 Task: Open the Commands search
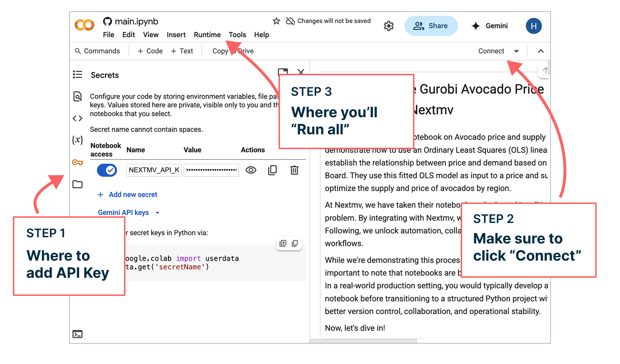click(x=97, y=51)
